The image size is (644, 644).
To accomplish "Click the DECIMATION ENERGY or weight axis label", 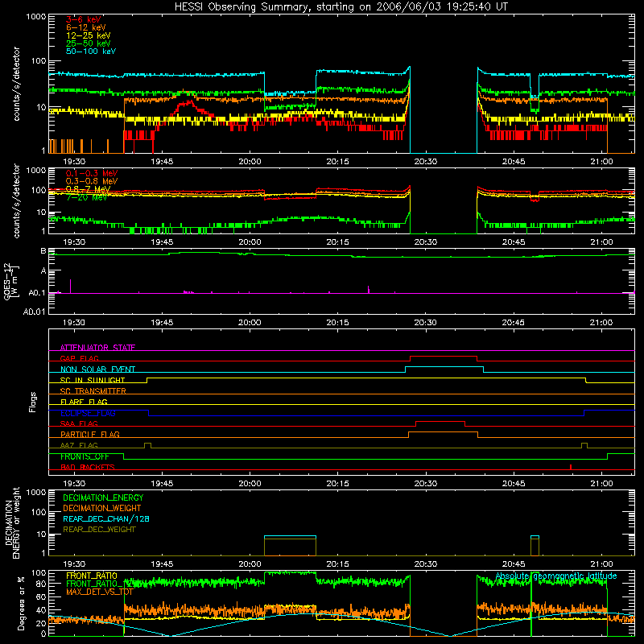I will [12, 523].
